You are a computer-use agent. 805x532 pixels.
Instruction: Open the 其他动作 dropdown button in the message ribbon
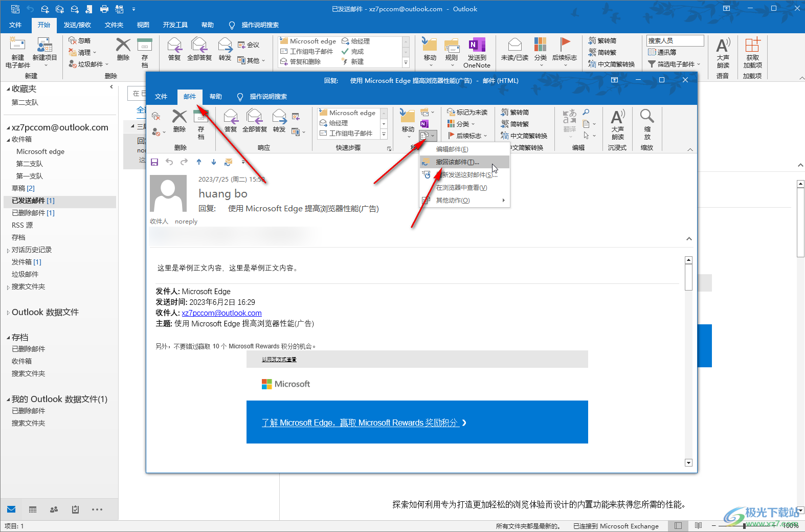click(x=428, y=136)
